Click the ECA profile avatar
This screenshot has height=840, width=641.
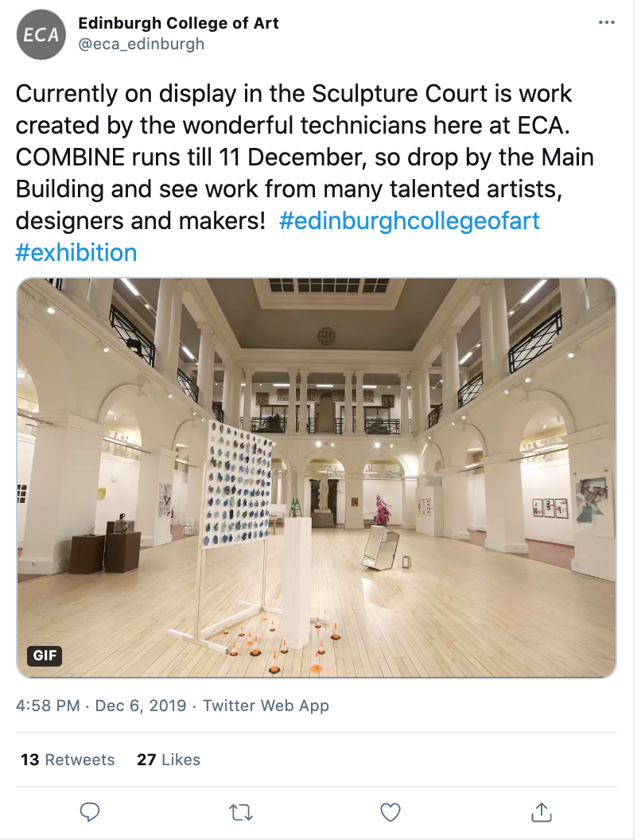click(41, 34)
